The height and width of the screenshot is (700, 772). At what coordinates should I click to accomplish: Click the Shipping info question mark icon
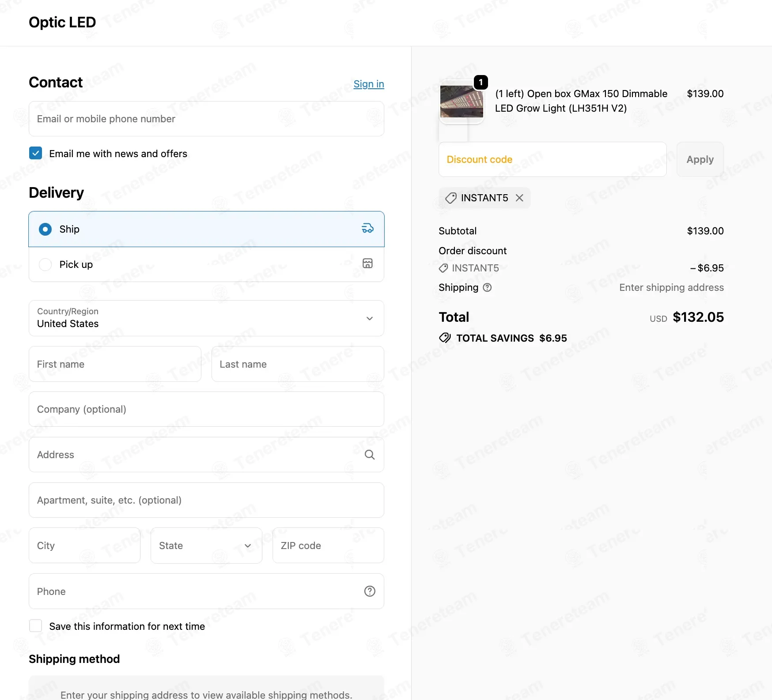pos(487,287)
